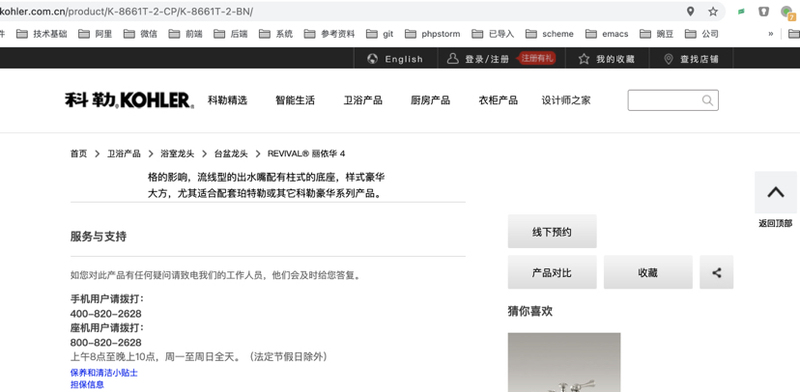Open the 前端 bookmark folder
The height and width of the screenshot is (392, 800).
185,34
